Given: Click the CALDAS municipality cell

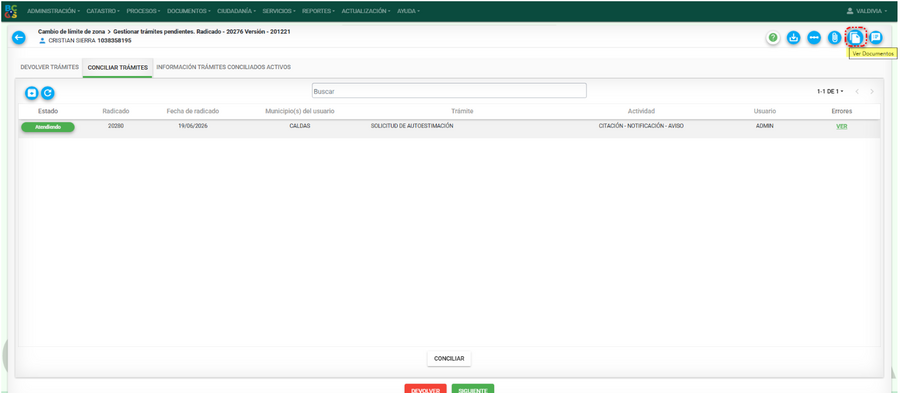Looking at the screenshot, I should point(300,126).
